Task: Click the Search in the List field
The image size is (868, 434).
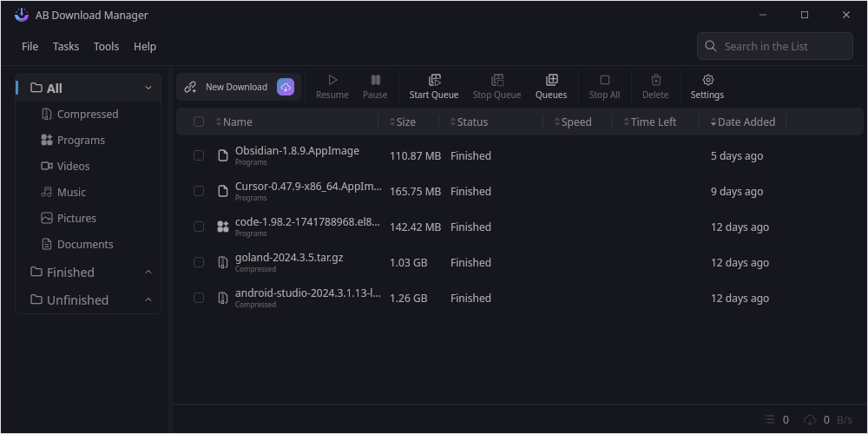Action: coord(774,46)
